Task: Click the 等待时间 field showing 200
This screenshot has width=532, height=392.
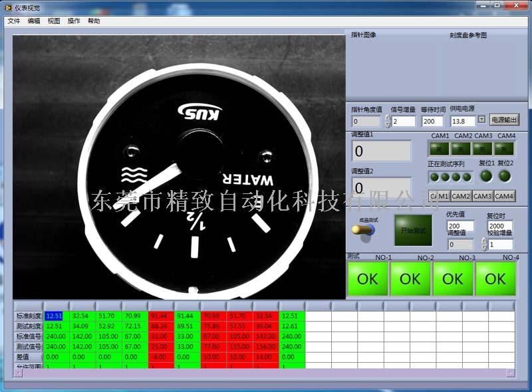Action: coord(432,121)
